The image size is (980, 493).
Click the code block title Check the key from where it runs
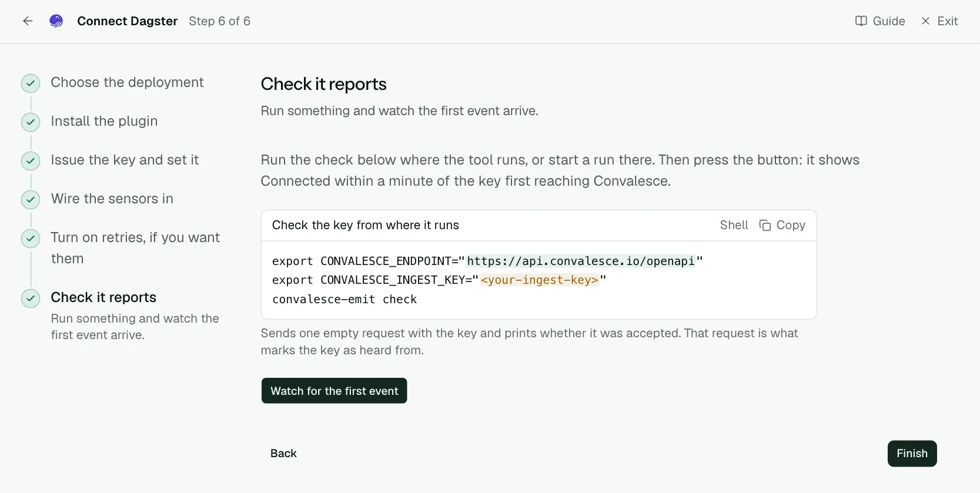pyautogui.click(x=366, y=225)
